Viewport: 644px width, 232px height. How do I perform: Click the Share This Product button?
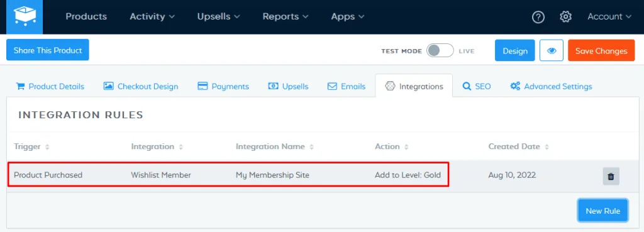(48, 50)
